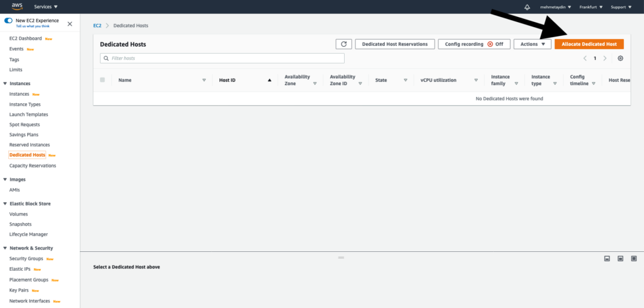Viewport: 644px width, 308px height.
Task: Go to next page arrow
Action: coord(604,59)
